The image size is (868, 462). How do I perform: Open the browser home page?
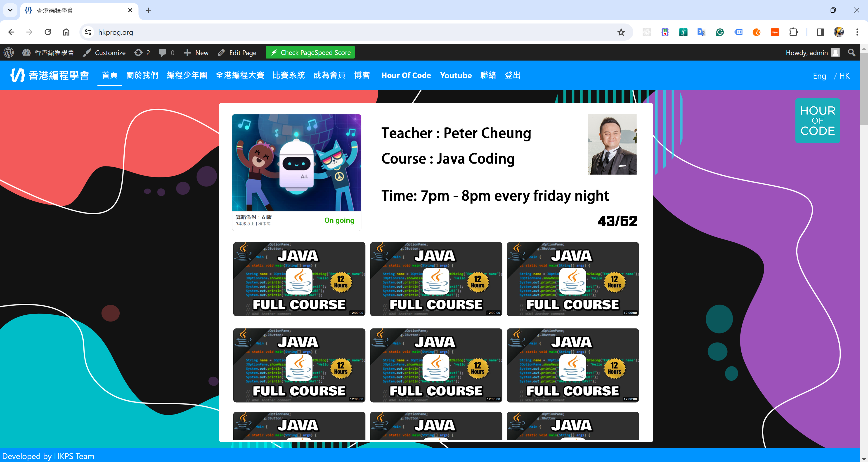click(66, 32)
